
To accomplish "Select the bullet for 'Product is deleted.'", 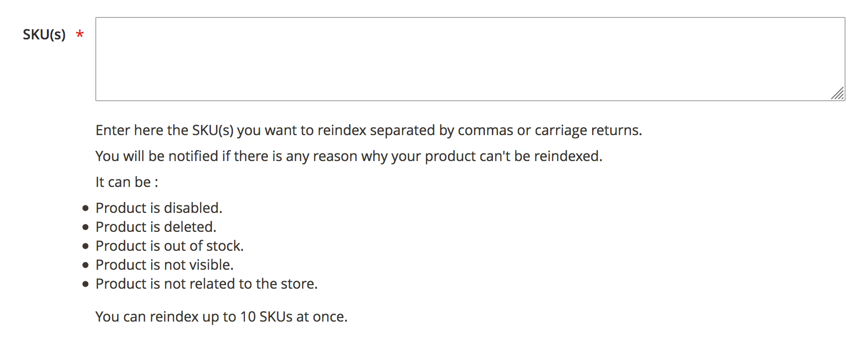I will (86, 227).
